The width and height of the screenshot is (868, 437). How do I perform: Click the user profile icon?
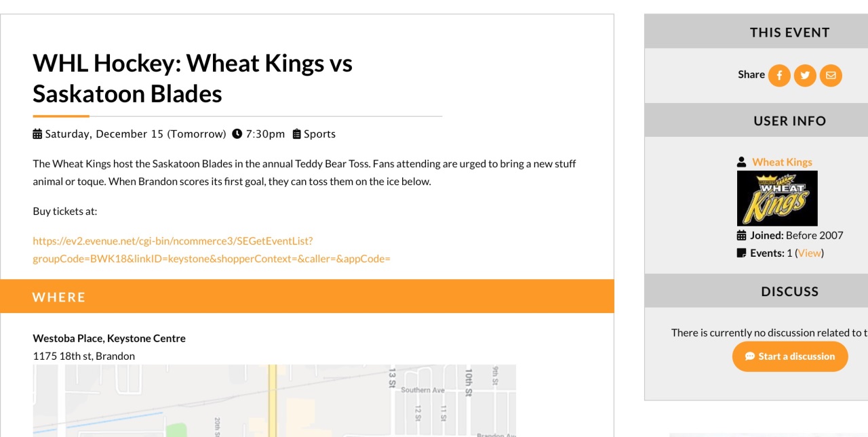(x=742, y=163)
